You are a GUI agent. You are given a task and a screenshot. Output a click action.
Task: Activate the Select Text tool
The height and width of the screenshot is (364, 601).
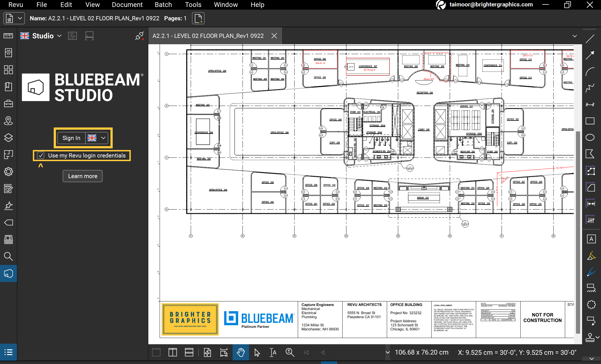[273, 352]
